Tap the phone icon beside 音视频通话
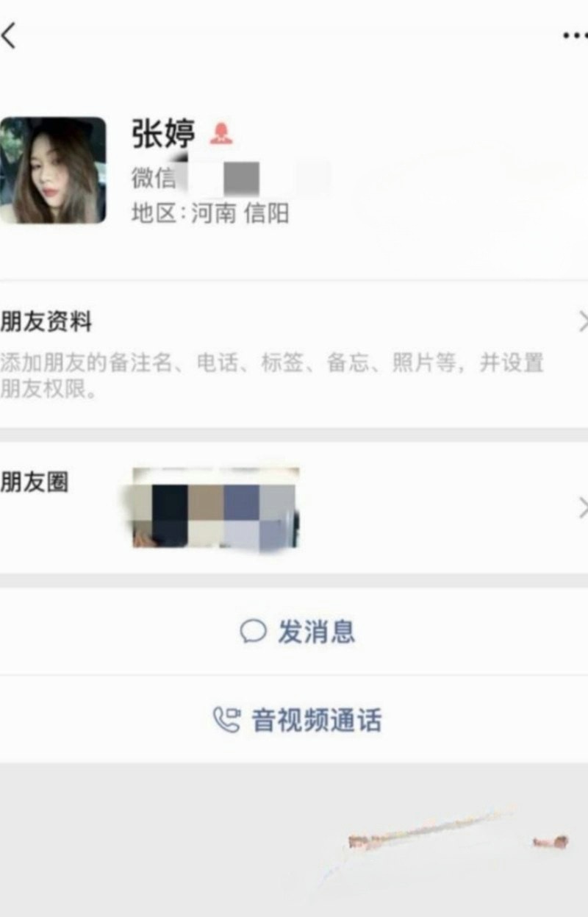 (x=226, y=719)
